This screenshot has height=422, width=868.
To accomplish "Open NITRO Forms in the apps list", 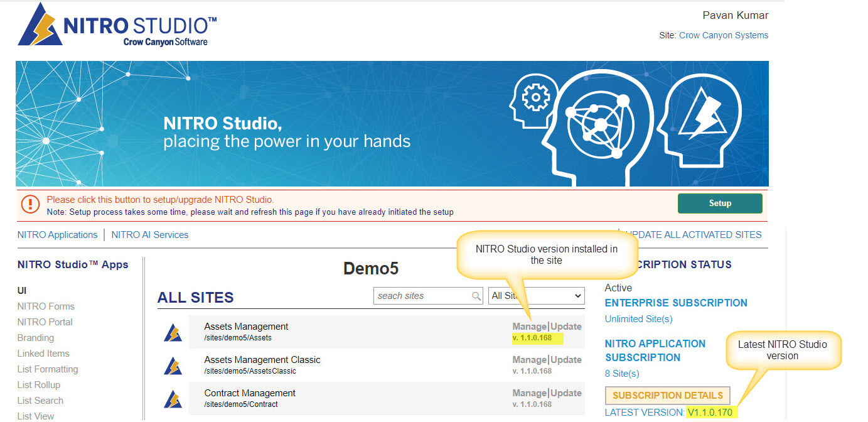I will pyautogui.click(x=46, y=306).
